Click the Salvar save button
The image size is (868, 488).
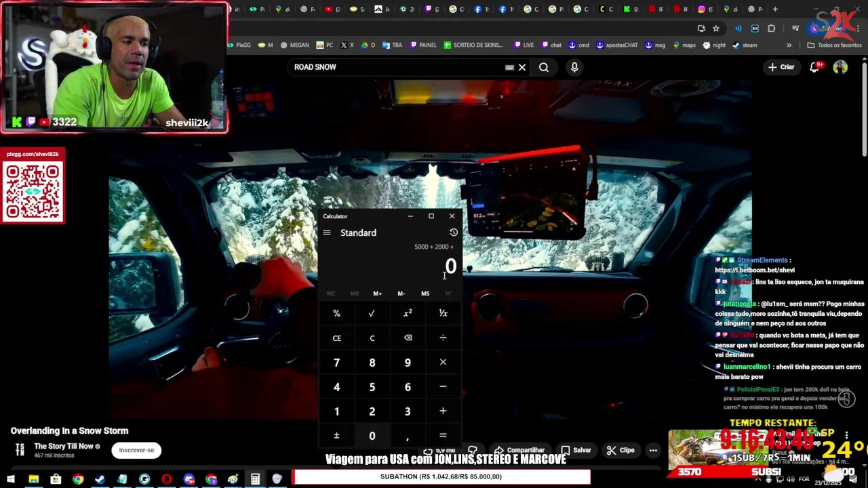[x=576, y=450]
